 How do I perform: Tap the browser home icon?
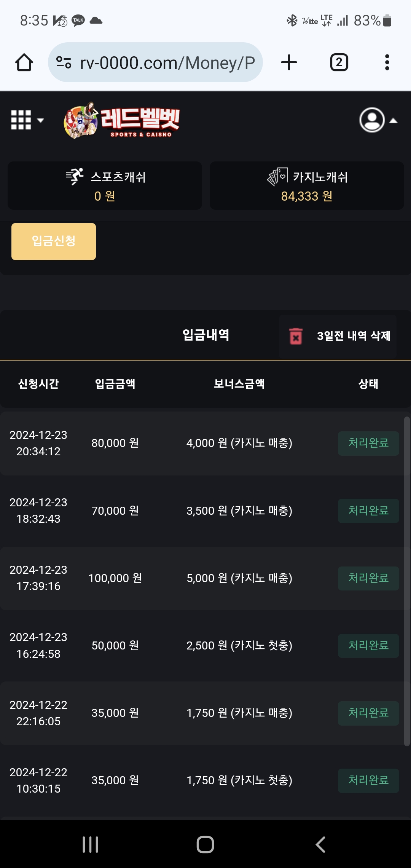24,62
